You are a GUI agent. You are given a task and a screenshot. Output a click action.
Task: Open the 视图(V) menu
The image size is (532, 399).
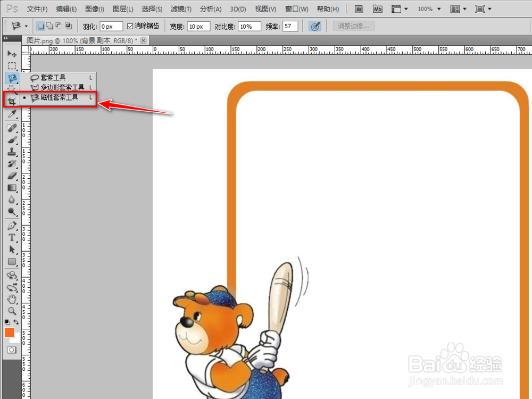click(265, 9)
